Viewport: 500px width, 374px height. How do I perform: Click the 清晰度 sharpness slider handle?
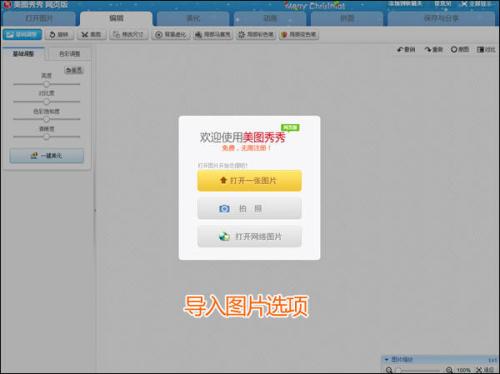pyautogui.click(x=46, y=136)
